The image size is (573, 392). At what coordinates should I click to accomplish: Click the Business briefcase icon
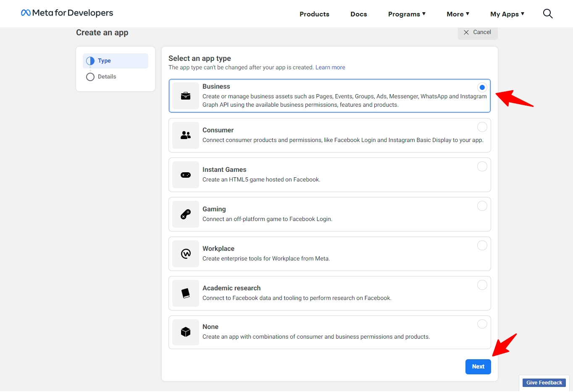(186, 96)
